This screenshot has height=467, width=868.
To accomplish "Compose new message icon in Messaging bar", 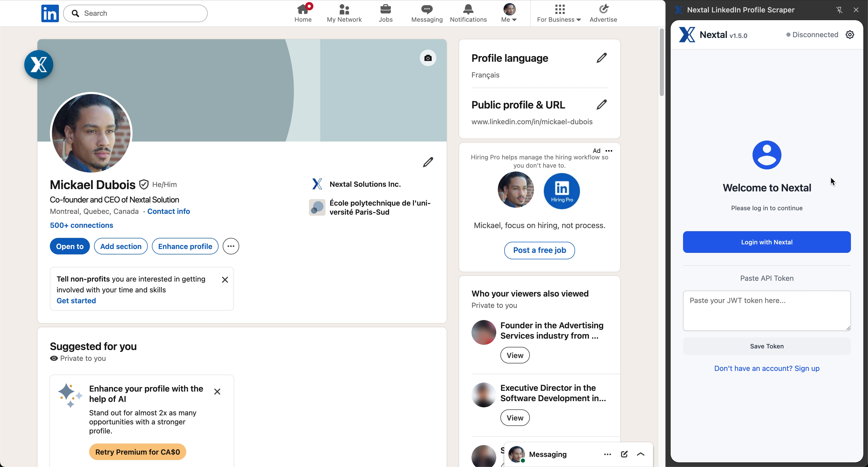I will pos(624,454).
